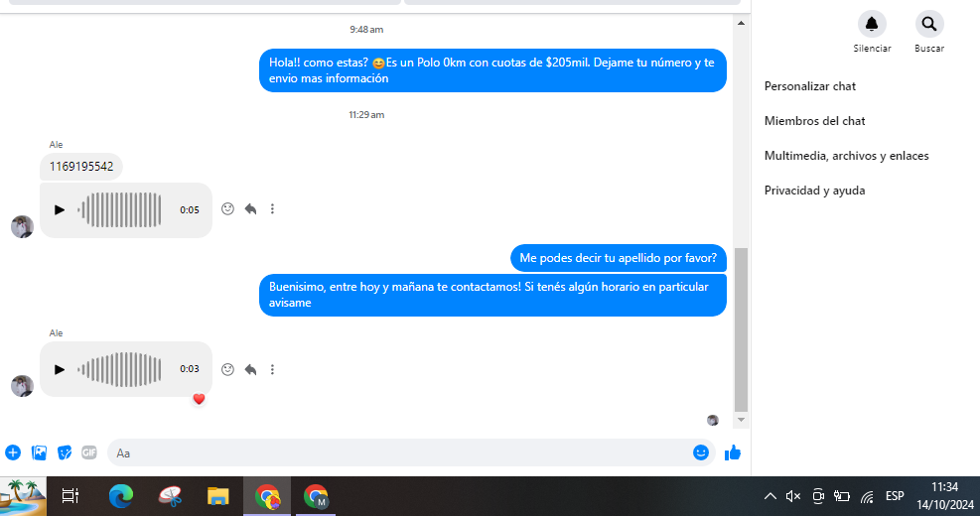Play the 0:05 voice message from Ale

[x=60, y=210]
